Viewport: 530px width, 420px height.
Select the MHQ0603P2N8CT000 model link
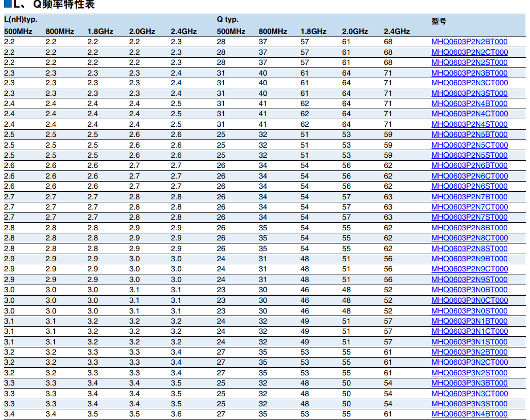click(x=470, y=238)
